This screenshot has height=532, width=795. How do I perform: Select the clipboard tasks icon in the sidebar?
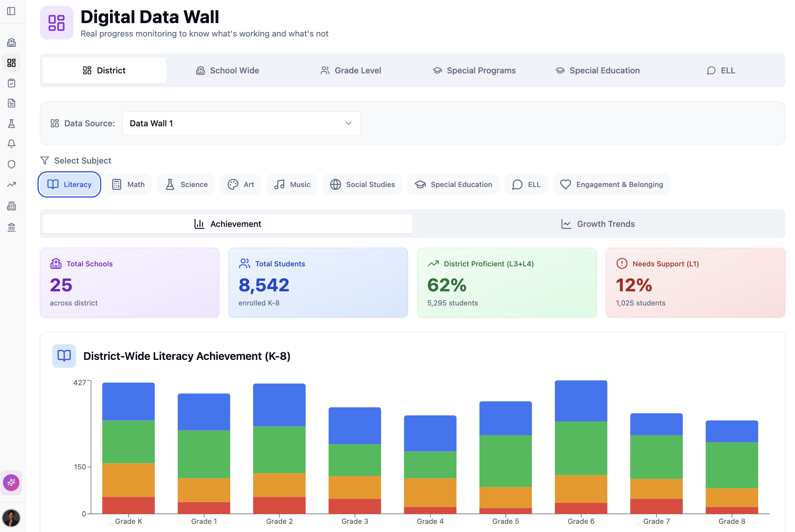pos(12,83)
